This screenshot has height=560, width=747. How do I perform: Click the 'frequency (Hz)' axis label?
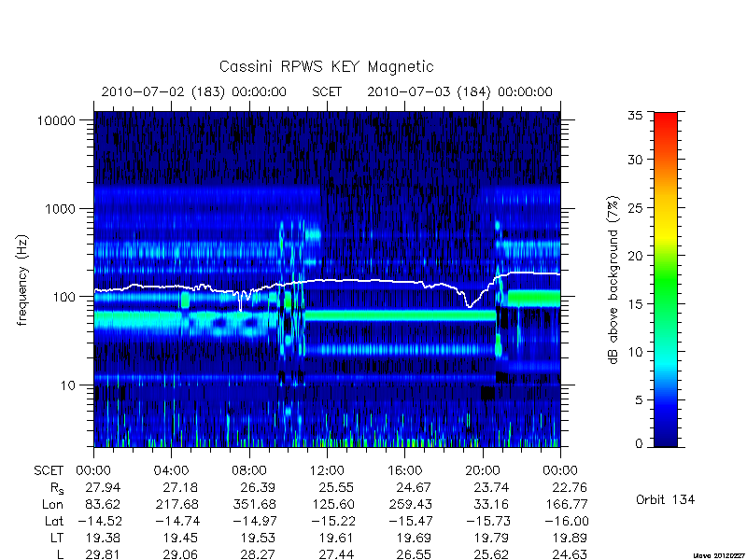click(x=22, y=280)
